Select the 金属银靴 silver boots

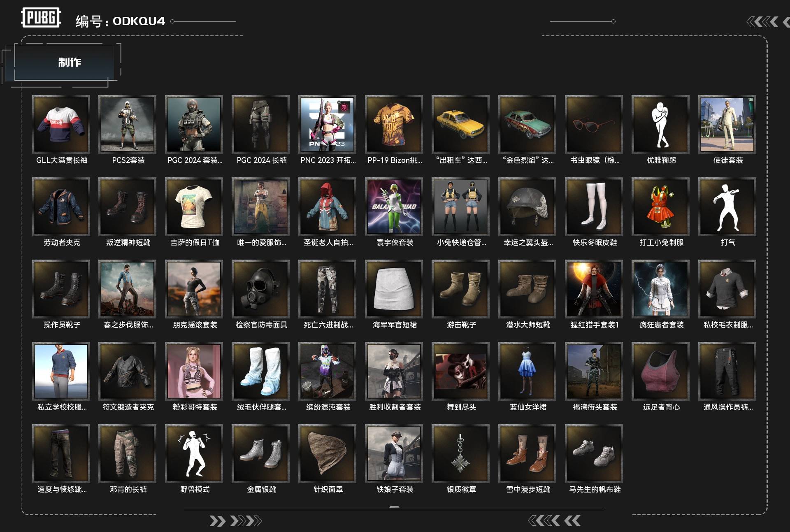261,453
